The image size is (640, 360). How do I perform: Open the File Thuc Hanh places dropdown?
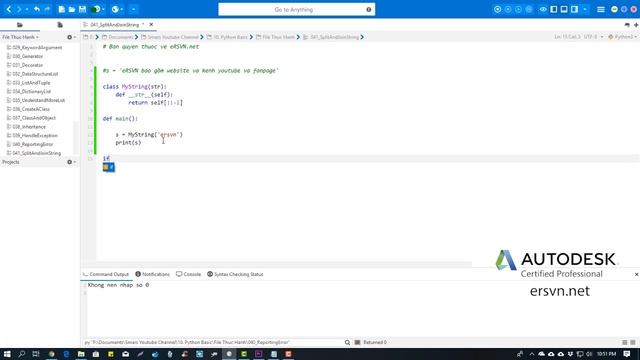[x=20, y=37]
